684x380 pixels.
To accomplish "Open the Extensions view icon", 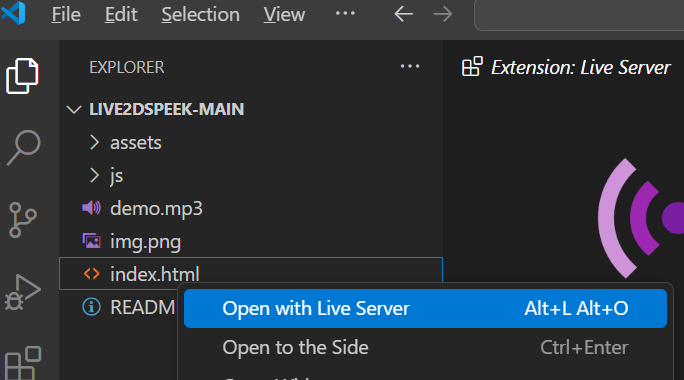I will [x=23, y=363].
